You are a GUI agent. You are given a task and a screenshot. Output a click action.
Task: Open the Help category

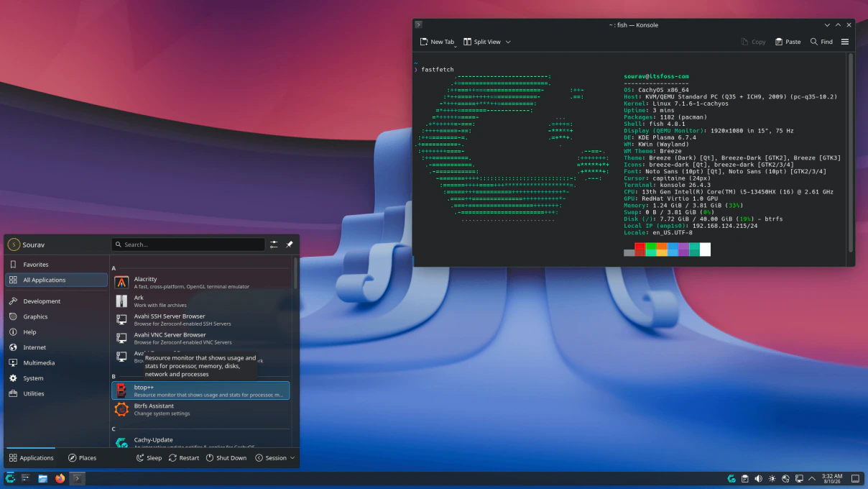pyautogui.click(x=57, y=332)
